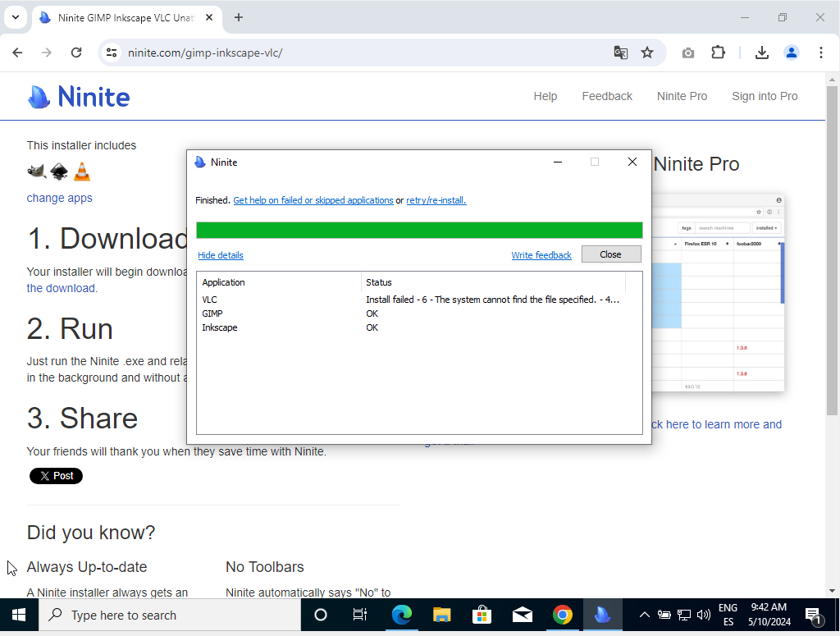Viewport: 840px width, 636px height.
Task: Switch to Chrome on the taskbar
Action: [562, 615]
